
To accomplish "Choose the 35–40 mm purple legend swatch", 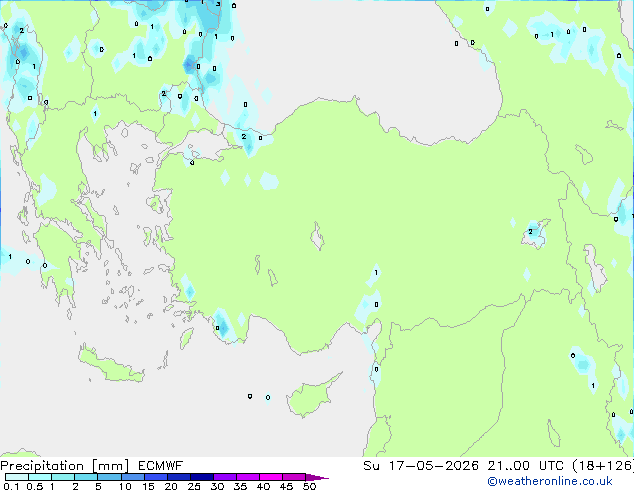I will pos(248,477).
